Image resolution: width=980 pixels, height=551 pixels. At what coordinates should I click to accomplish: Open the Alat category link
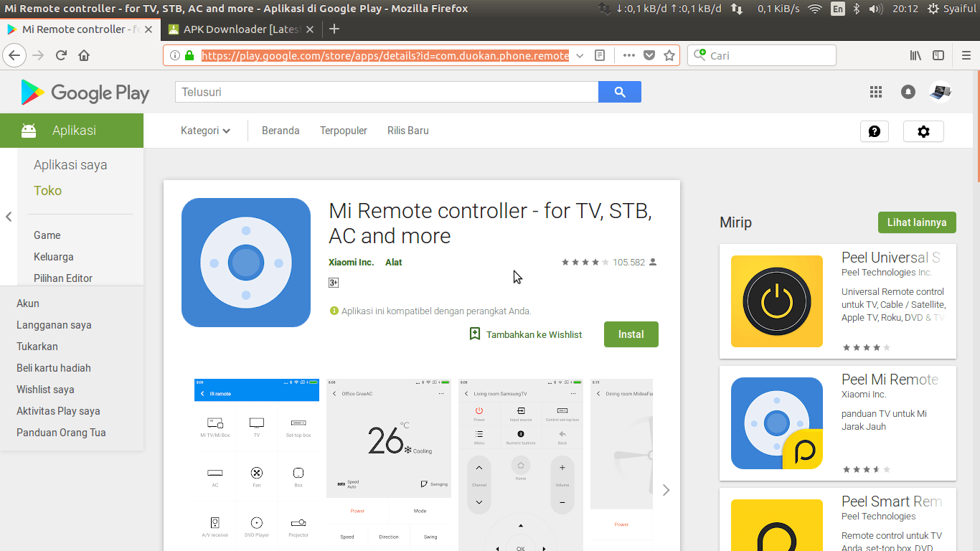pos(393,263)
